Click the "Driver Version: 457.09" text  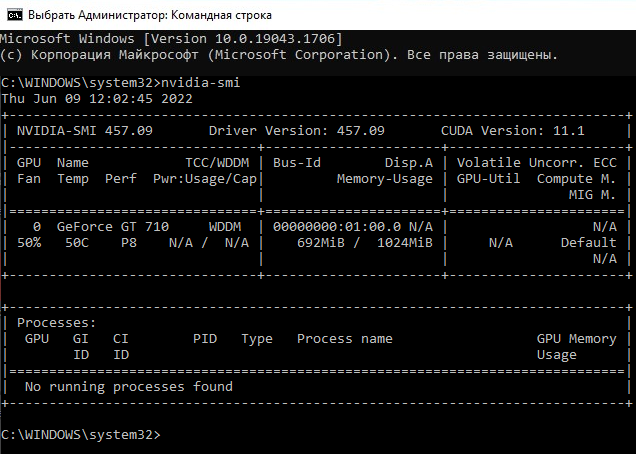click(296, 131)
